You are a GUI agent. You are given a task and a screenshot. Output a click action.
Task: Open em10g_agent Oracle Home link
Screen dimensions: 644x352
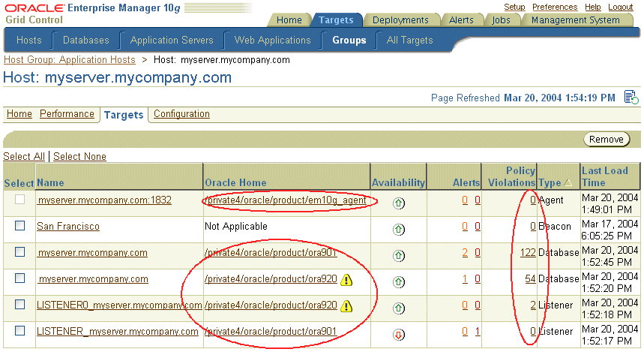click(286, 200)
